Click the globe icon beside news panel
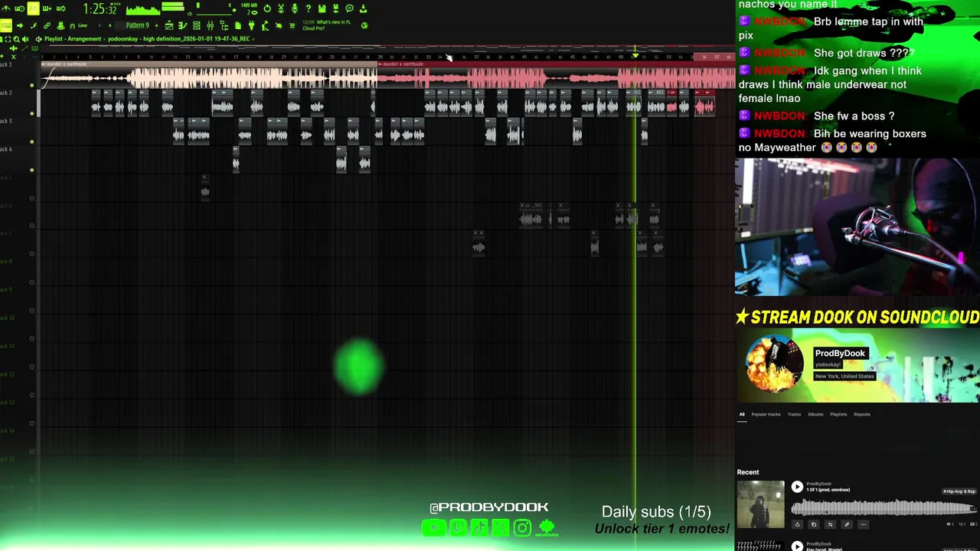 point(364,25)
